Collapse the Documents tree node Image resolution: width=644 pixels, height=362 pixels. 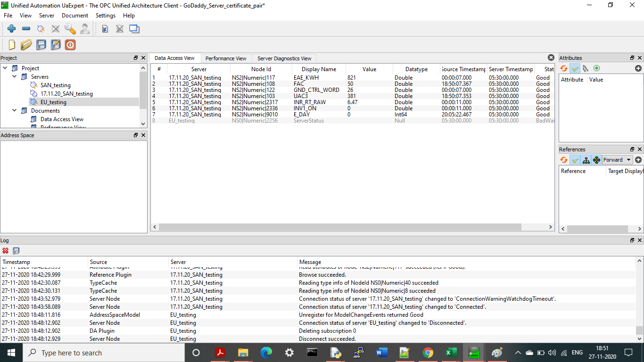(x=14, y=110)
